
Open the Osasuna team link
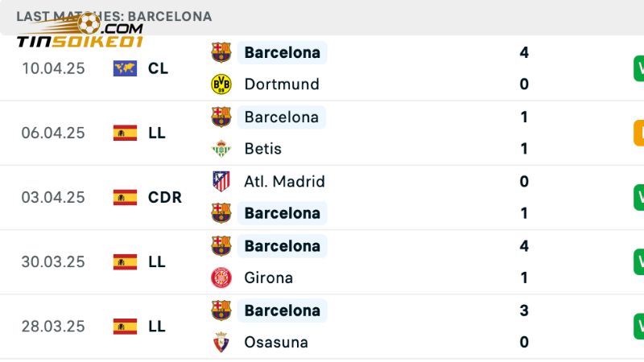tap(275, 342)
